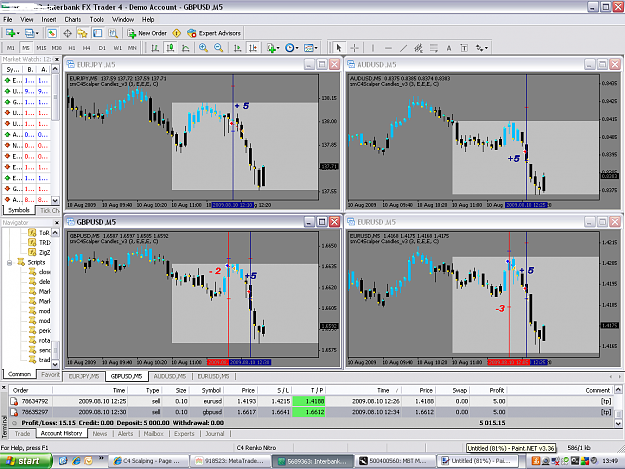Open the File menu
The image size is (625, 469).
coord(8,19)
